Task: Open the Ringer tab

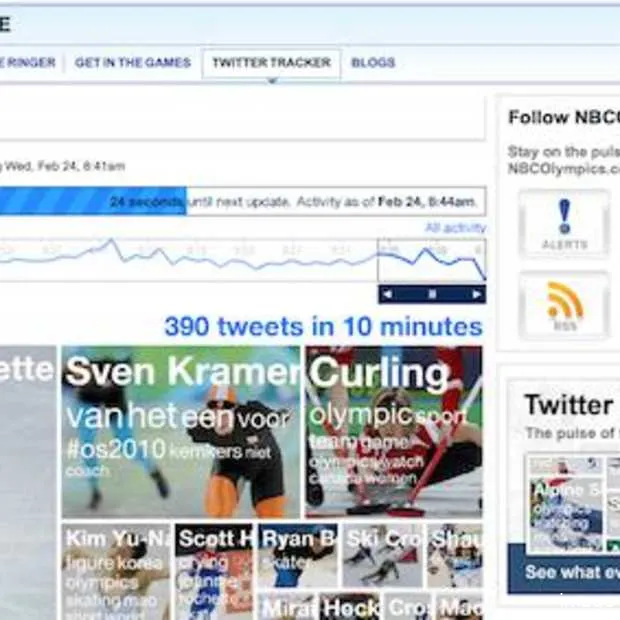Action: click(x=28, y=62)
